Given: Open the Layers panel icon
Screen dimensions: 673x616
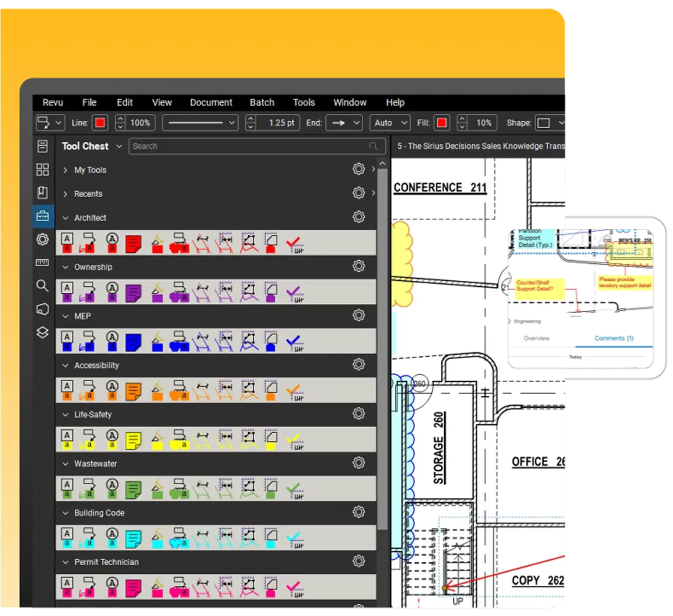Looking at the screenshot, I should 42,332.
